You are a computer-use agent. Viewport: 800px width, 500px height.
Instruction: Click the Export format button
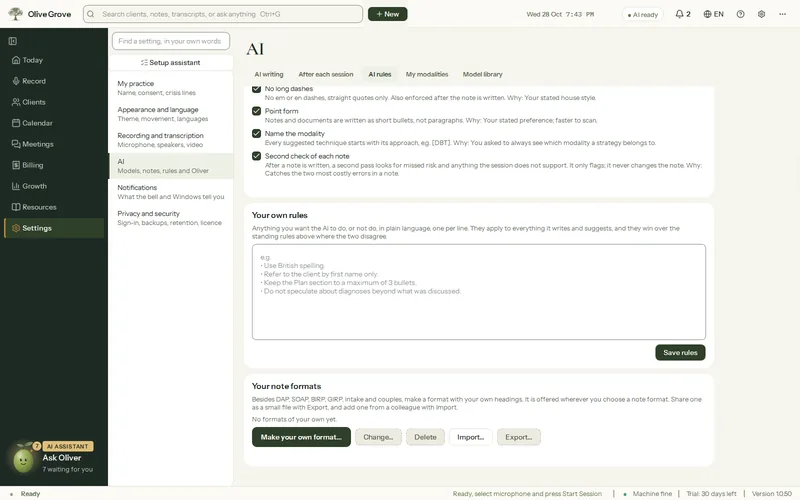click(518, 437)
